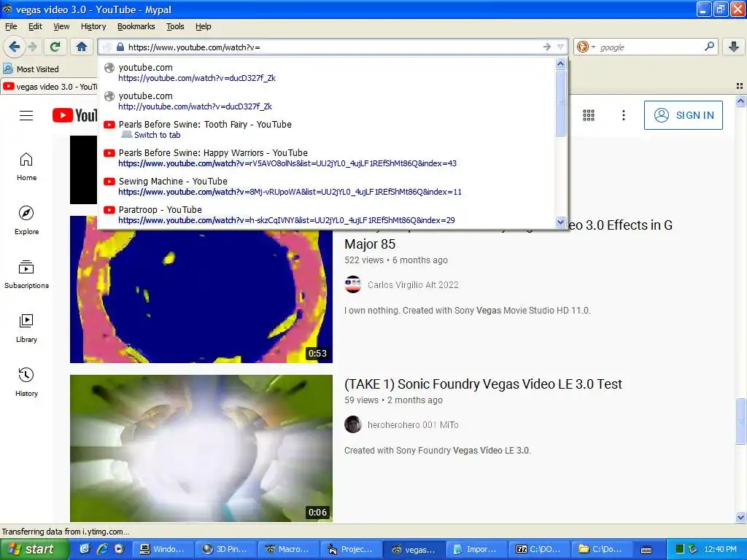Viewport: 747px width, 560px height.
Task: Open the heroherohero 001 MiTo channel
Action: point(413,425)
